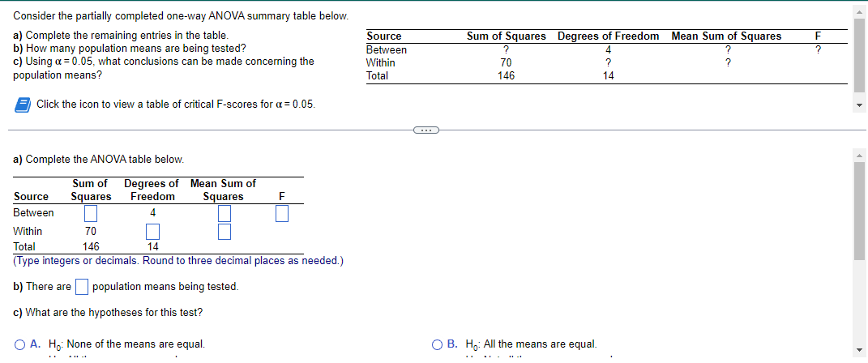Click the lower panel scrollbar thumb

pos(860,211)
